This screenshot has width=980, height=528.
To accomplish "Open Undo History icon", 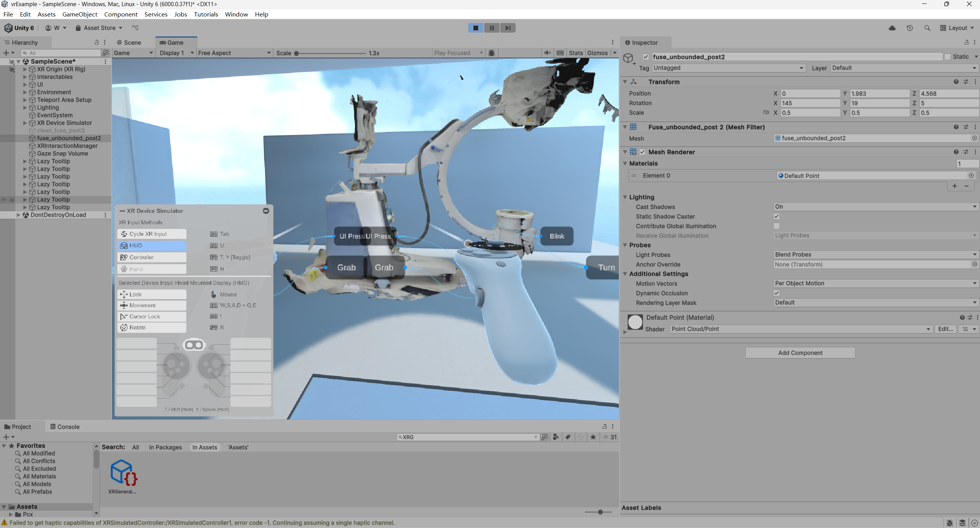I will click(x=909, y=28).
